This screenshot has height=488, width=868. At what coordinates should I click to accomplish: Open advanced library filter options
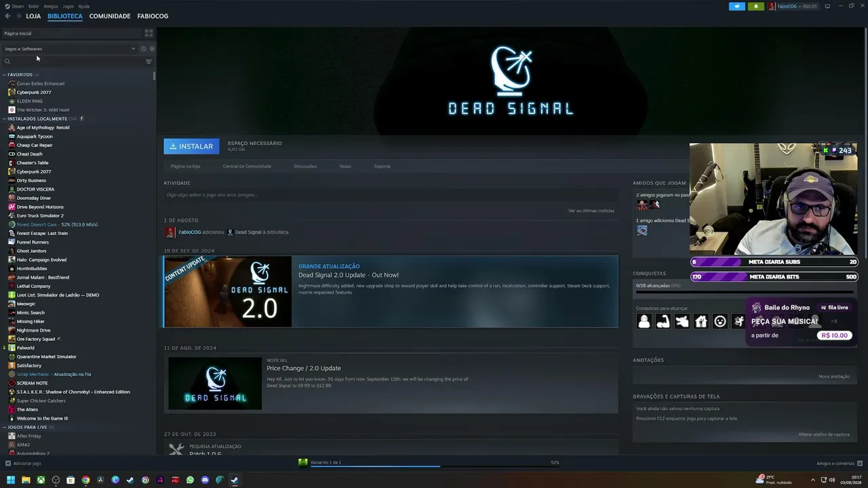149,62
